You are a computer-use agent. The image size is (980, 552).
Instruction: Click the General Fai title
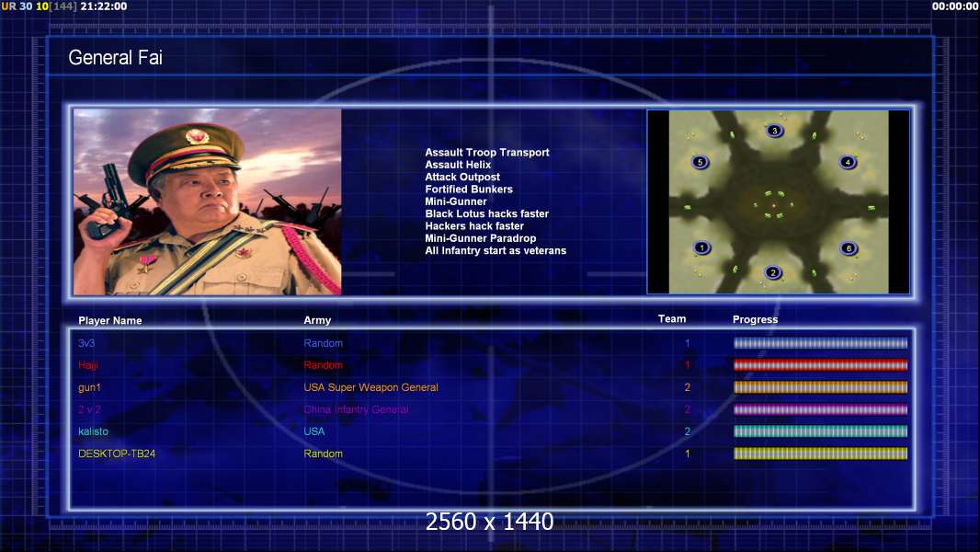[x=115, y=58]
